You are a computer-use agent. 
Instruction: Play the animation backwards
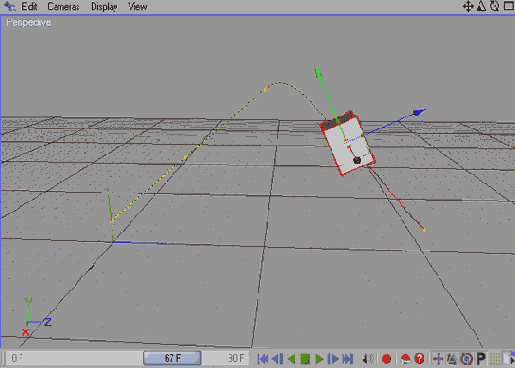coord(291,359)
